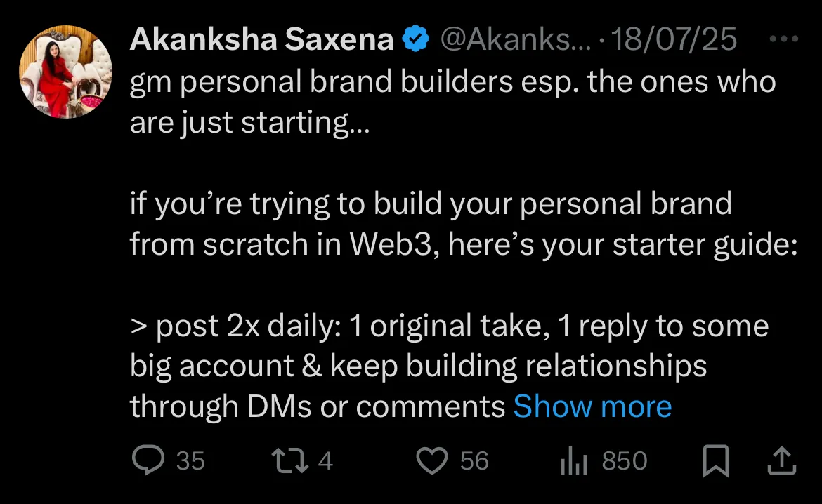Click the Akanksha Saxena display name

coord(261,40)
